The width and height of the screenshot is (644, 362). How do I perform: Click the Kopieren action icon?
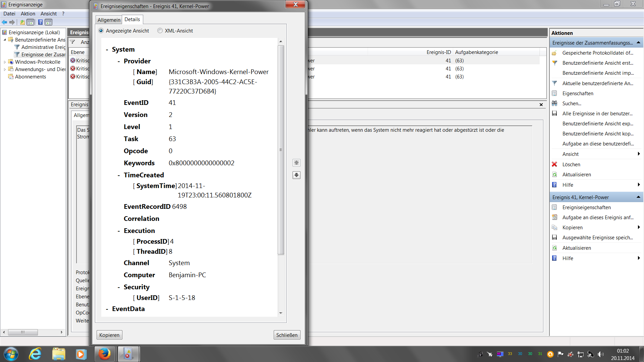coord(554,227)
